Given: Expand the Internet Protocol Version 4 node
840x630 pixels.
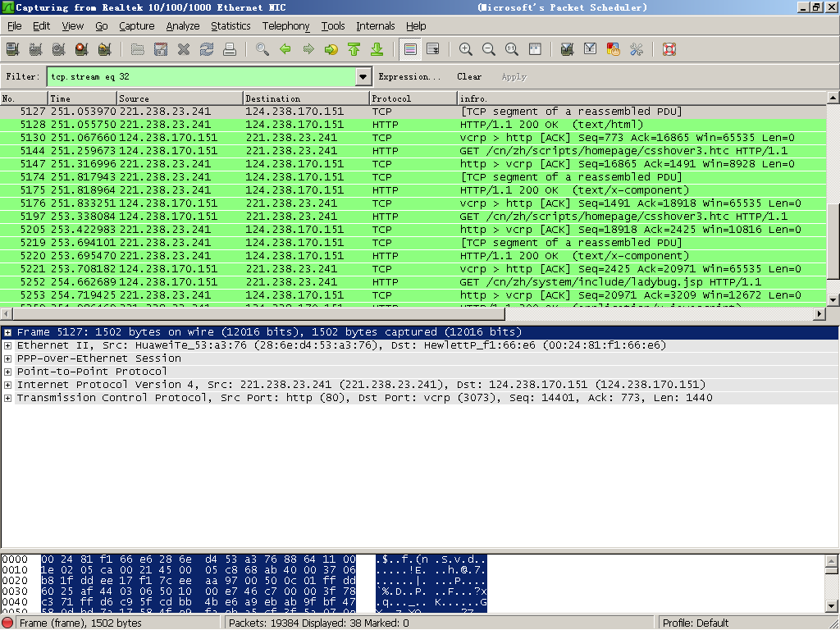Looking at the screenshot, I should pos(7,386).
